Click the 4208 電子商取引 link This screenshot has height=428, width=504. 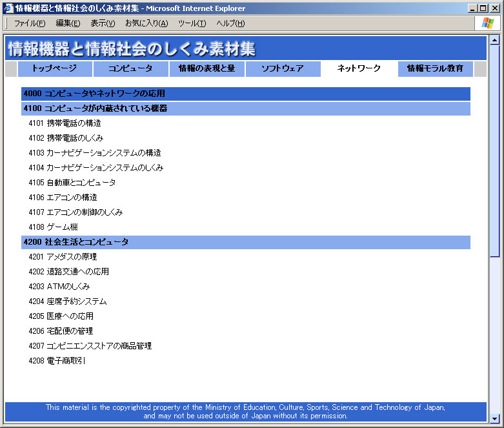tap(57, 361)
